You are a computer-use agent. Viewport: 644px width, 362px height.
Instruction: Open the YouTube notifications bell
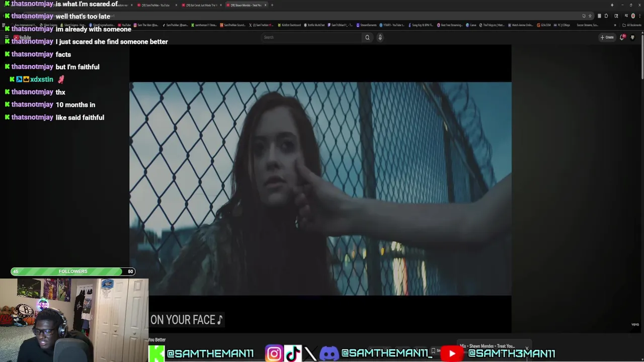pyautogui.click(x=622, y=37)
